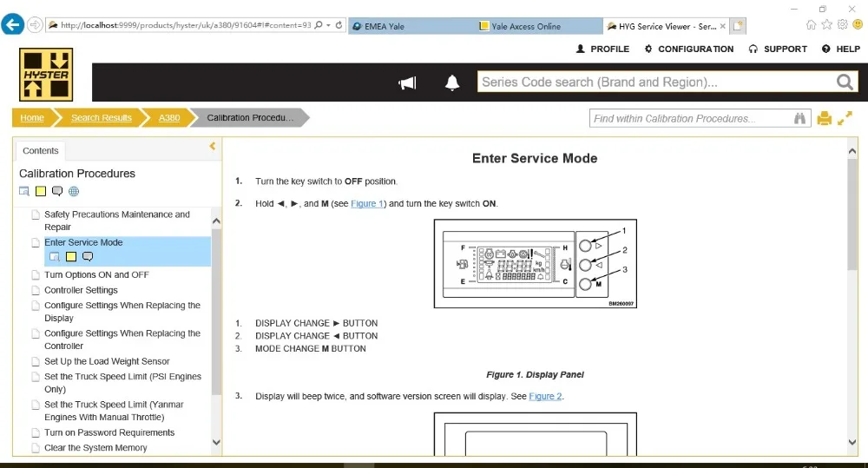This screenshot has width=868, height=468.
Task: Click the browser forward arrow button
Action: coord(35,25)
